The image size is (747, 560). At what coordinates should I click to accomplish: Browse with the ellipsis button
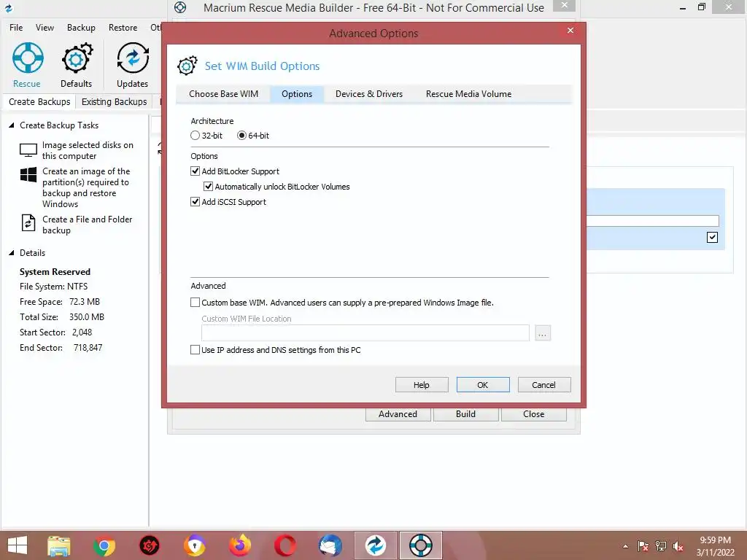coord(543,332)
